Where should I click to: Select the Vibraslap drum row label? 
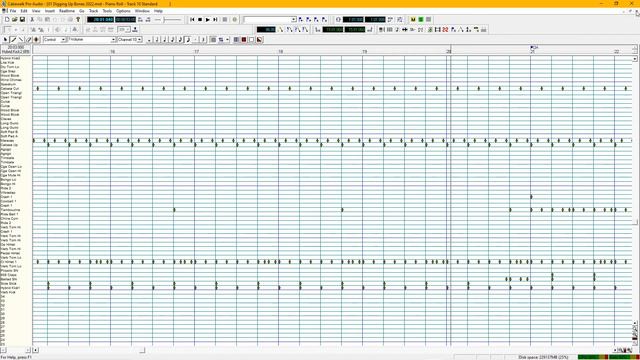(8, 193)
